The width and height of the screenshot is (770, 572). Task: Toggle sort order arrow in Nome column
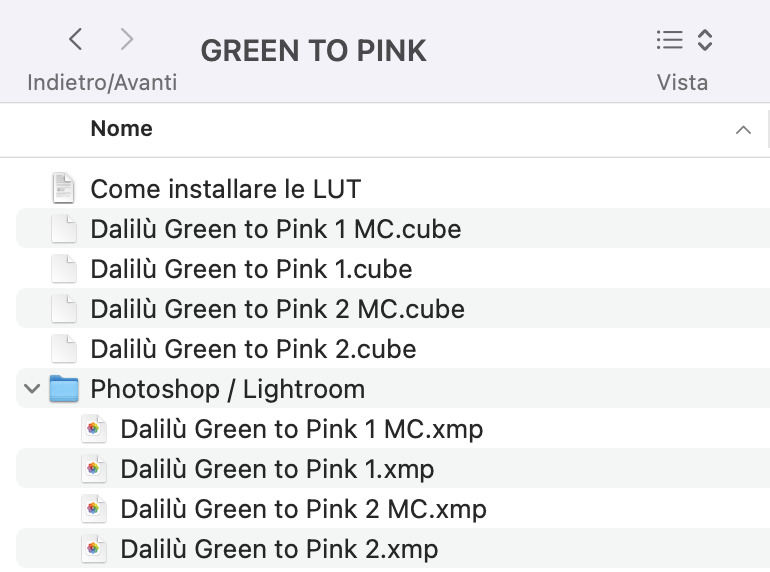(743, 130)
